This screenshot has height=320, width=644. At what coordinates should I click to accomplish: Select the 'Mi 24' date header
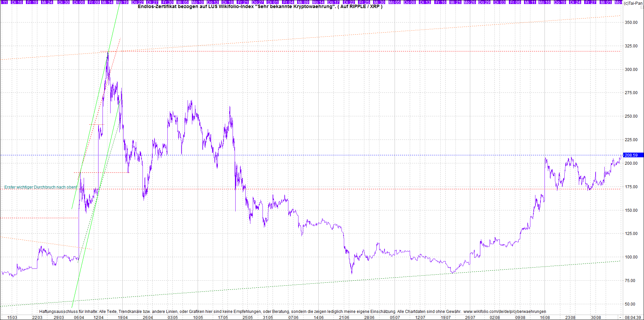point(47,2)
